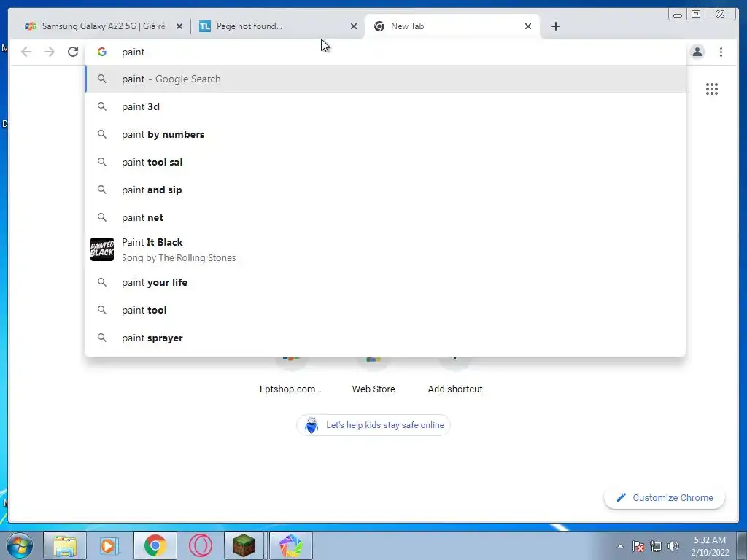Open the media player taskbar icon
The image size is (747, 560).
[109, 545]
